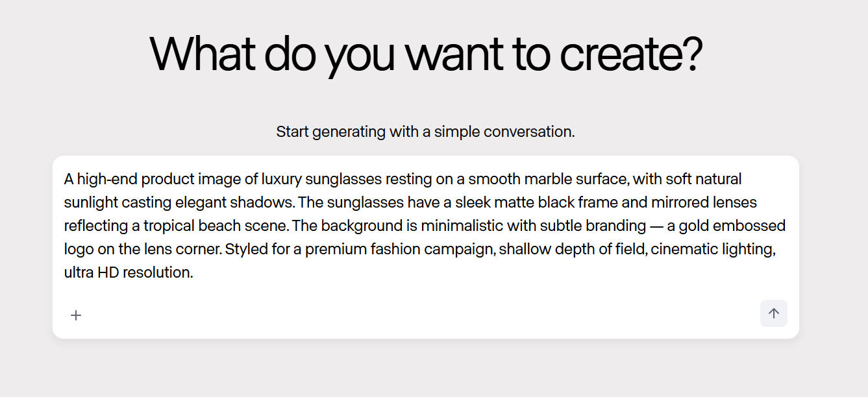Viewport: 868px width, 397px height.
Task: Submit prompt with the up arrow button
Action: point(773,313)
